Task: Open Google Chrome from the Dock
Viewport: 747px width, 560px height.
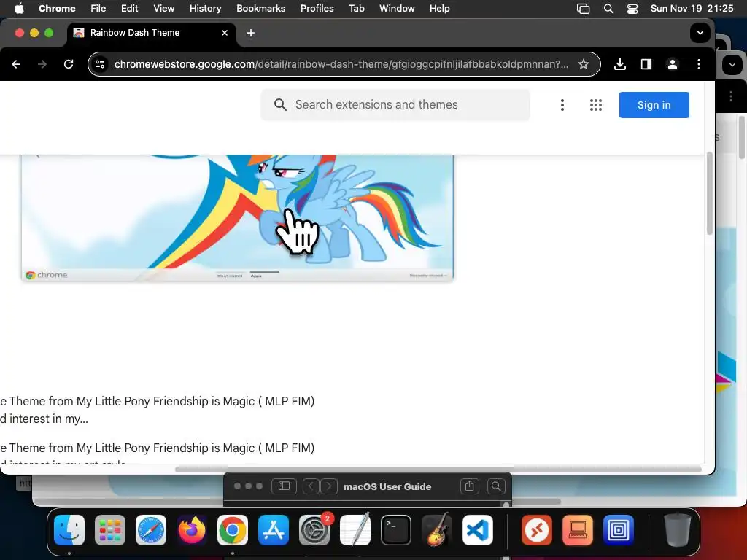Action: coord(233,530)
